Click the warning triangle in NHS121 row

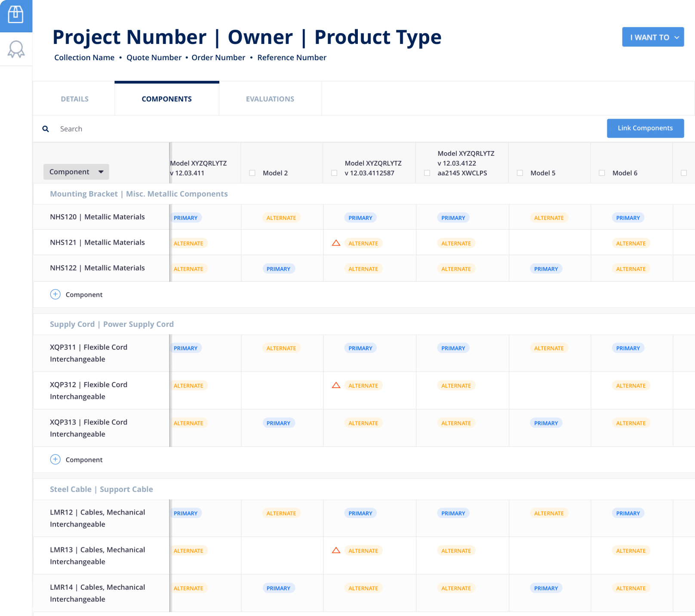tap(336, 243)
